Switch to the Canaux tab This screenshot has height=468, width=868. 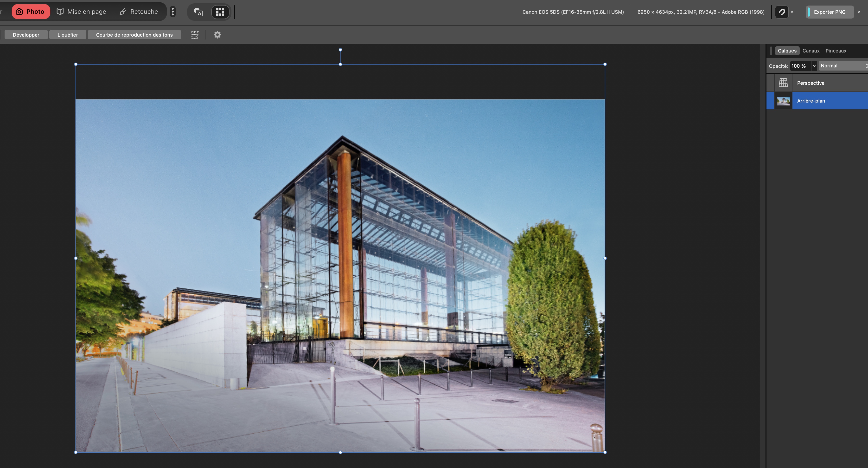coord(811,51)
